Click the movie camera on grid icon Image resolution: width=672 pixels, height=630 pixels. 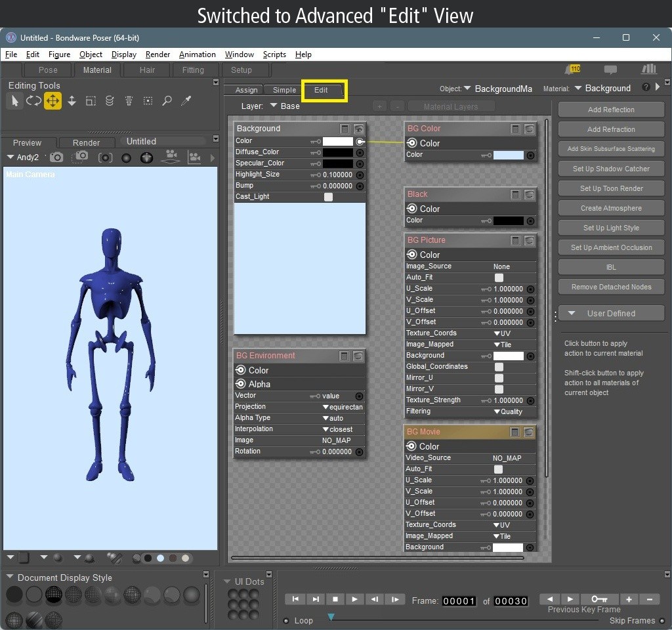[x=171, y=157]
